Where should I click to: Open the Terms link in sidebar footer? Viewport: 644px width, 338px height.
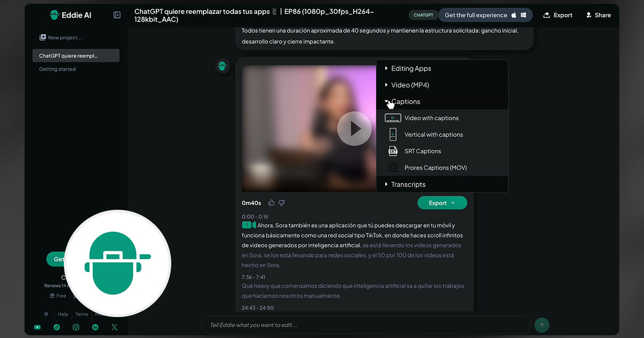[82, 314]
